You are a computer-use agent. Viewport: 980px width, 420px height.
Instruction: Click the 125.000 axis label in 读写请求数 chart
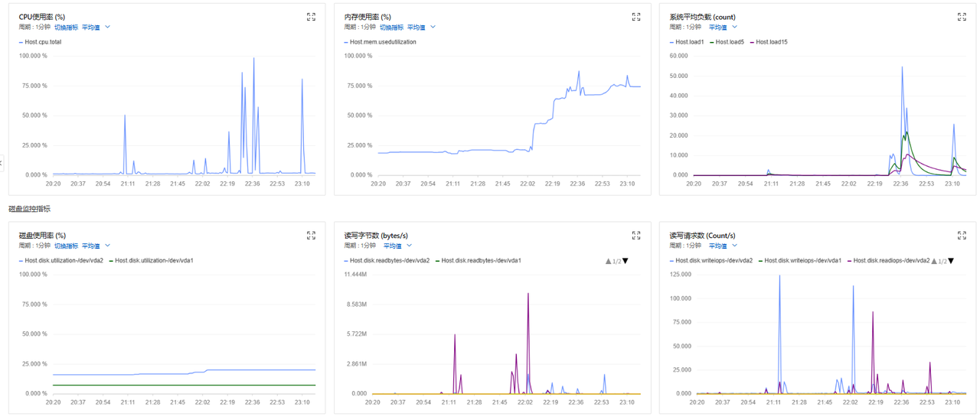pos(681,274)
